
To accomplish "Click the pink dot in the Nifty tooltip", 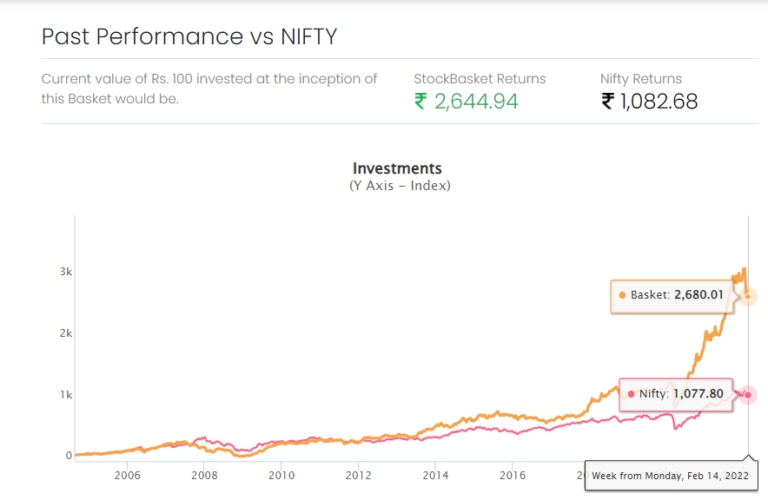I will [631, 394].
